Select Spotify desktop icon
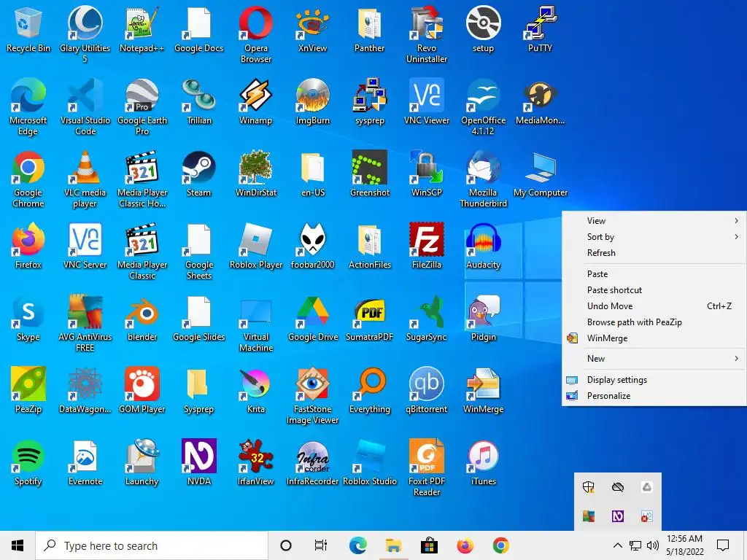This screenshot has height=560, width=747. tap(28, 463)
